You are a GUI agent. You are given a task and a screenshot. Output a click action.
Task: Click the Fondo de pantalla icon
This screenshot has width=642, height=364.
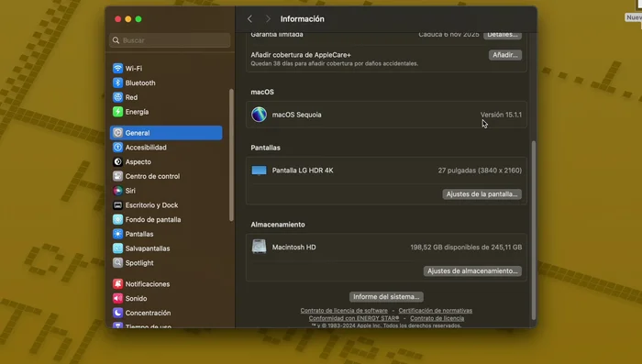(x=117, y=219)
